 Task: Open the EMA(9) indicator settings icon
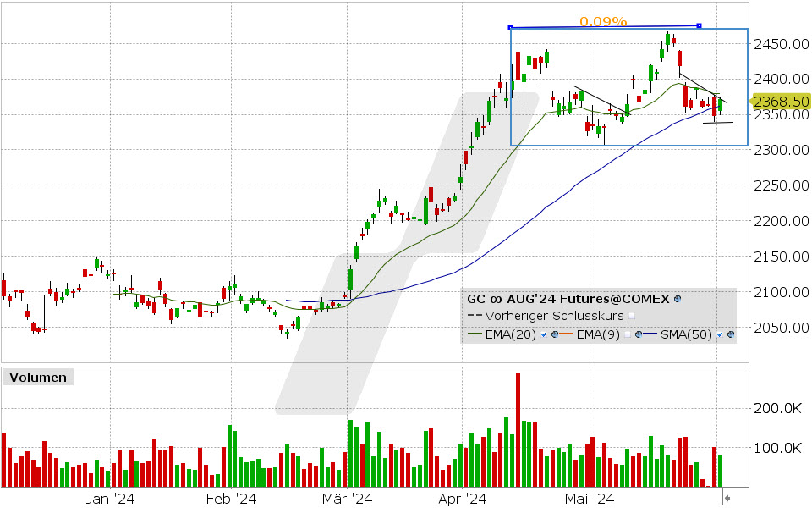(639, 334)
